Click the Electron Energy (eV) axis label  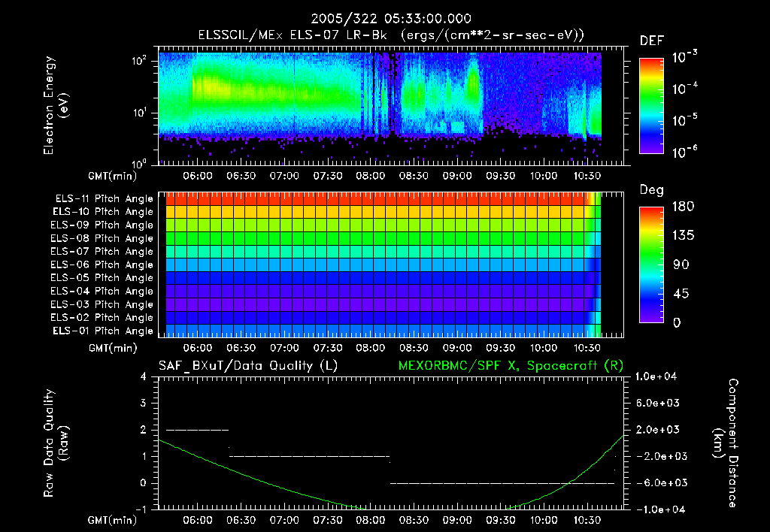point(56,105)
